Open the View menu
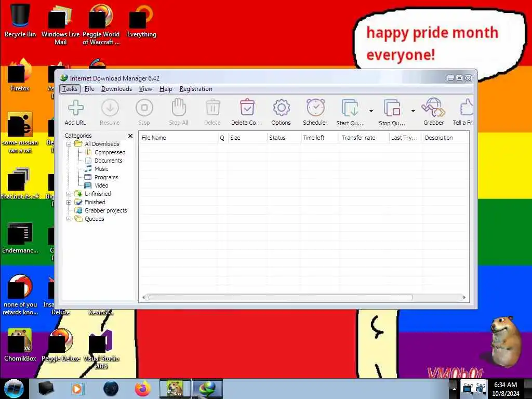This screenshot has height=399, width=532. (145, 89)
